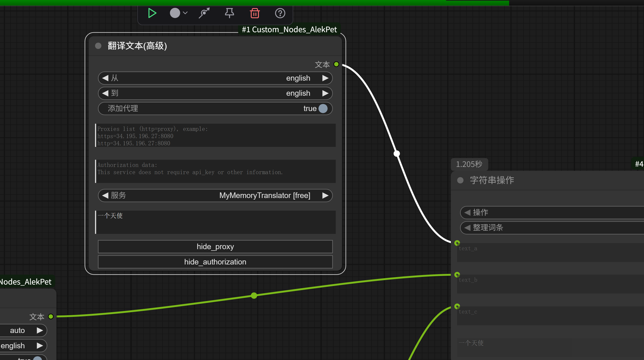Toggle the 添加代理 true switch

pos(323,108)
